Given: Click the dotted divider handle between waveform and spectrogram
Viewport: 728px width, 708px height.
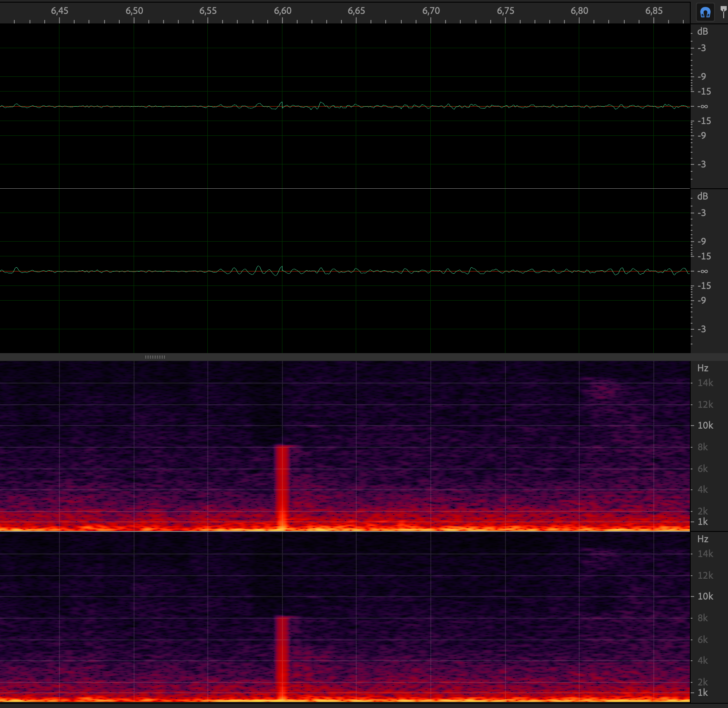Looking at the screenshot, I should (155, 357).
